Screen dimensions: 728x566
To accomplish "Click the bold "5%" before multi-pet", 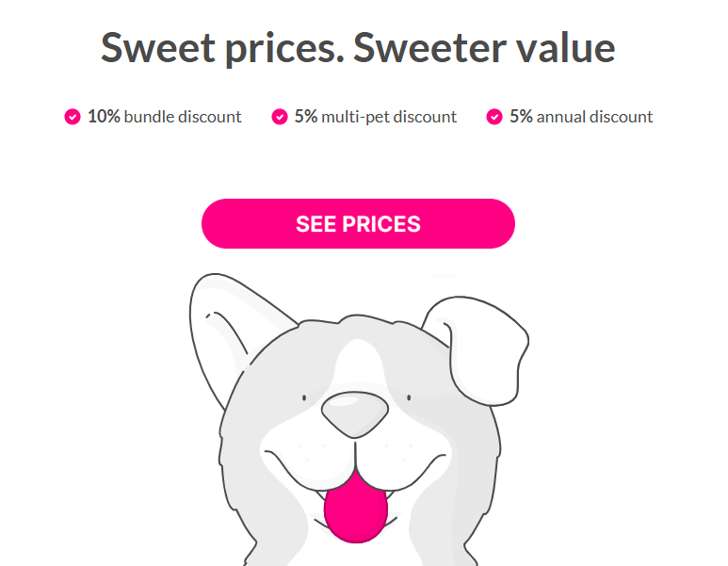I will (x=306, y=117).
